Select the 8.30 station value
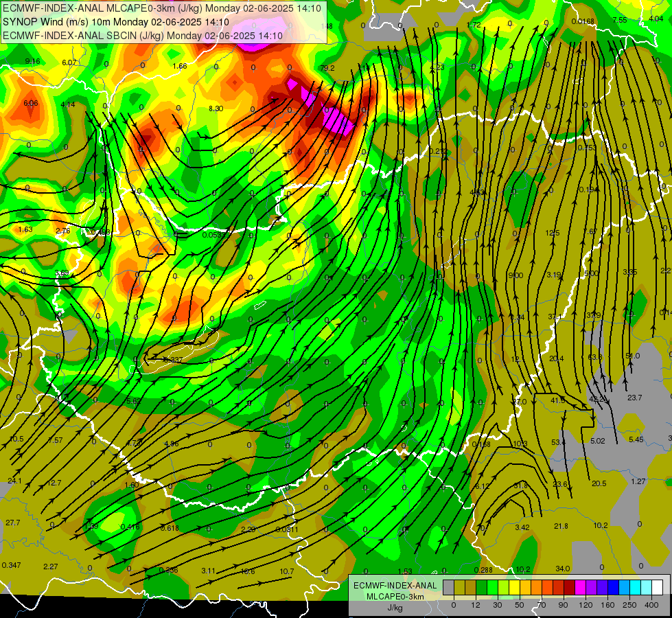The height and width of the screenshot is (618, 672). (216, 108)
